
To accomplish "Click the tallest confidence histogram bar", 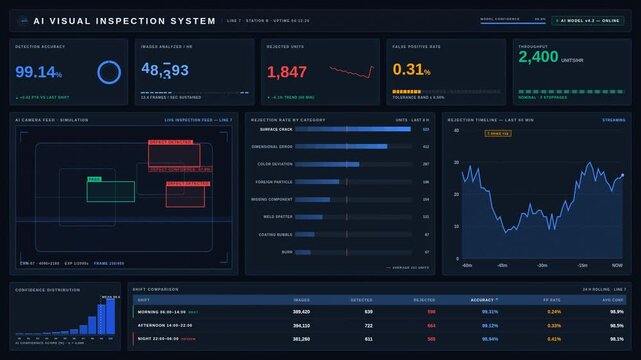I will [x=110, y=317].
